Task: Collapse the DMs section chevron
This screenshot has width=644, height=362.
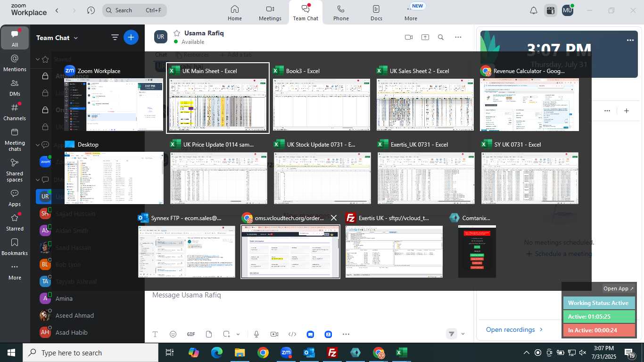Action: point(38,180)
